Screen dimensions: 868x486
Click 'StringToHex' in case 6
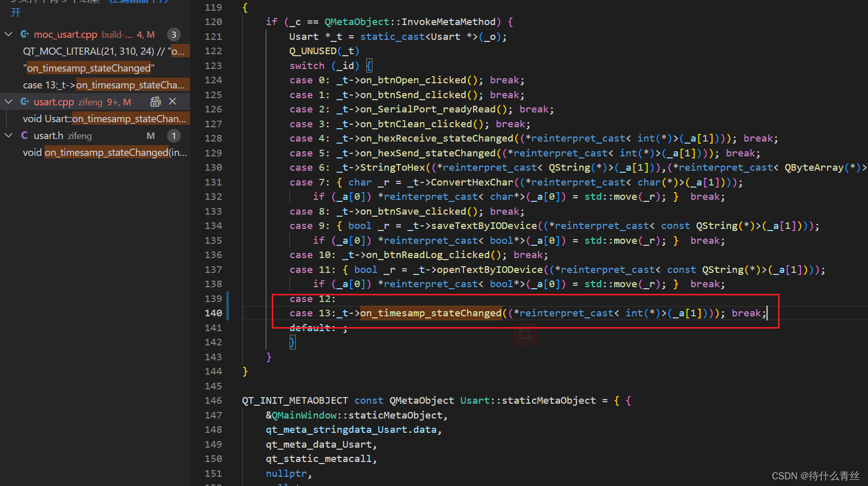point(392,167)
